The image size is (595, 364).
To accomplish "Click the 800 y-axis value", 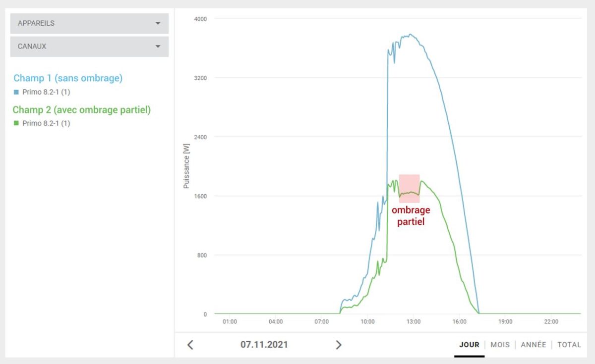I will [x=201, y=255].
